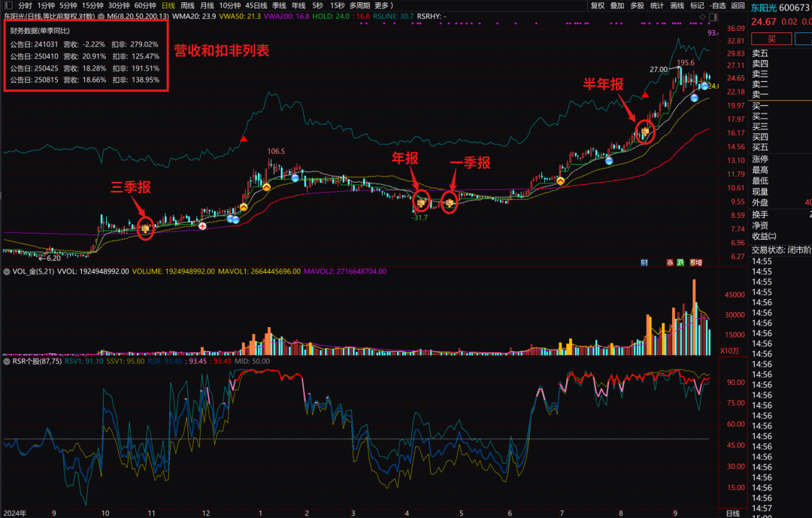Select the 日线 daily period
This screenshot has height=518, width=812.
tap(168, 6)
